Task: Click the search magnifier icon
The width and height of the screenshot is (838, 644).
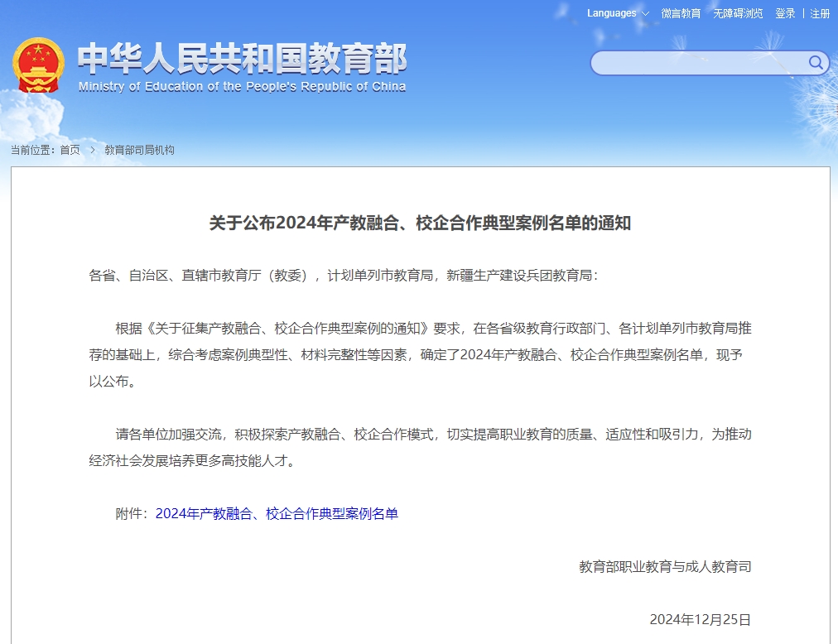Action: [815, 63]
